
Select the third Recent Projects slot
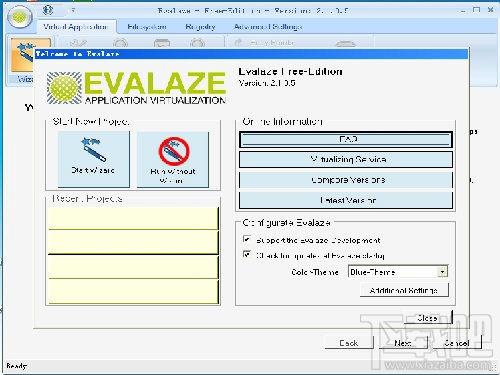click(133, 267)
